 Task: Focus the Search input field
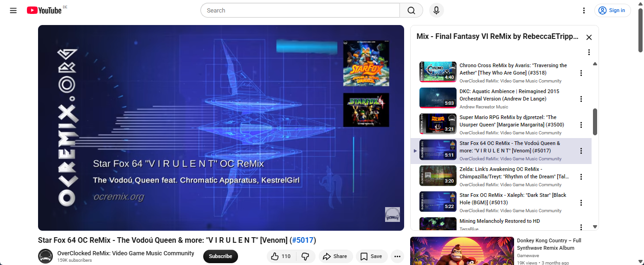coord(300,10)
